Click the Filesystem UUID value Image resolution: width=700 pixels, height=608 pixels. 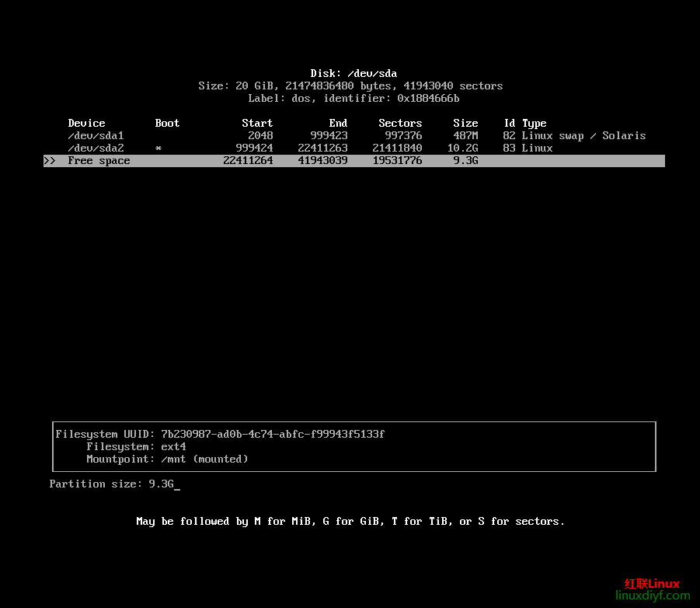[x=273, y=434]
